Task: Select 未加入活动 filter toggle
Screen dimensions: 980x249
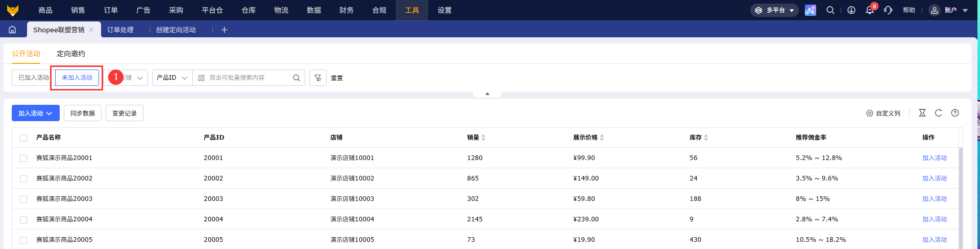Action: [77, 78]
